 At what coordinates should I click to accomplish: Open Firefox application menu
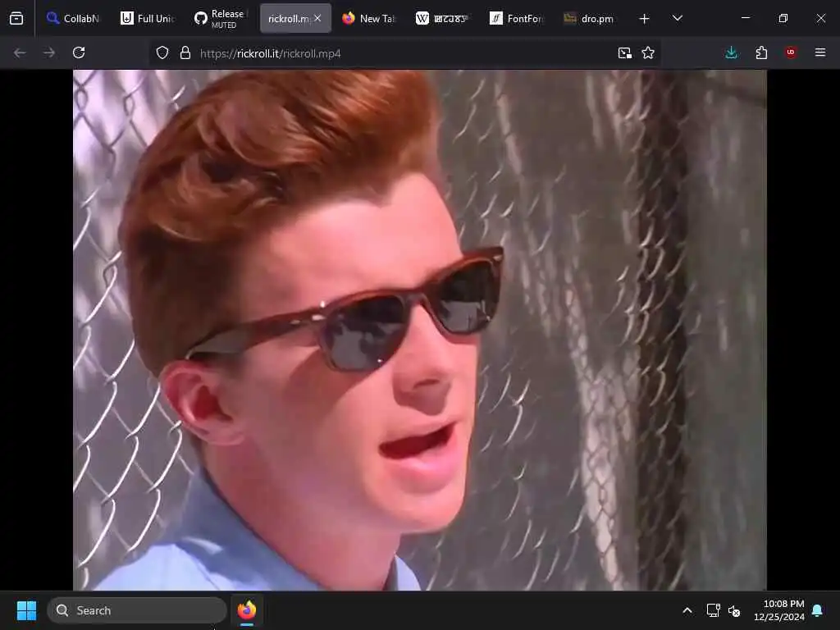point(820,52)
